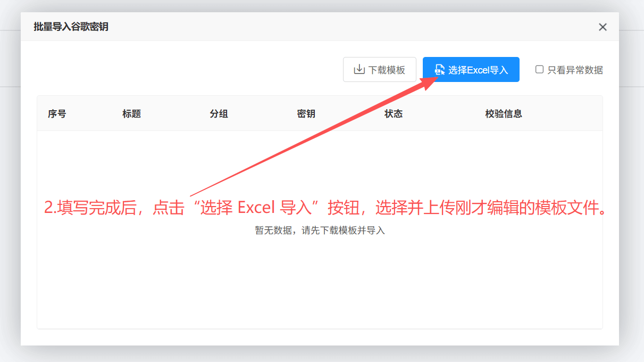Click the 下载模板 button
The image size is (644, 362).
pyautogui.click(x=379, y=69)
